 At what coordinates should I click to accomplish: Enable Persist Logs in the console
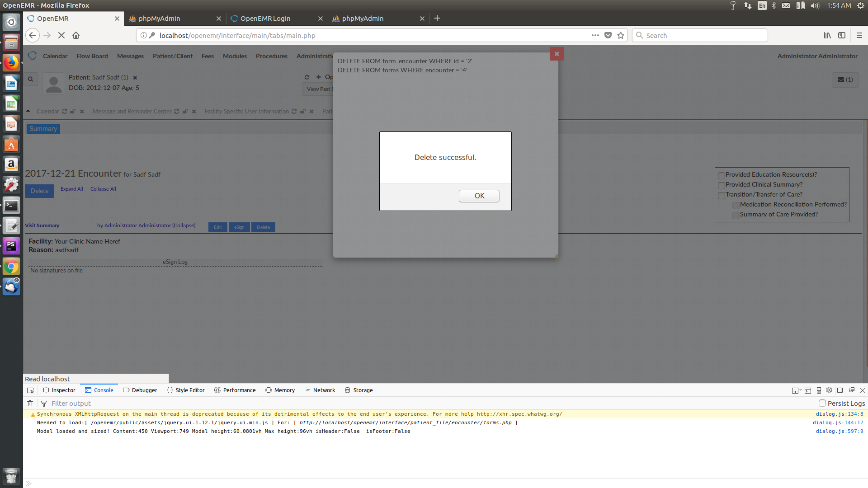pos(822,403)
